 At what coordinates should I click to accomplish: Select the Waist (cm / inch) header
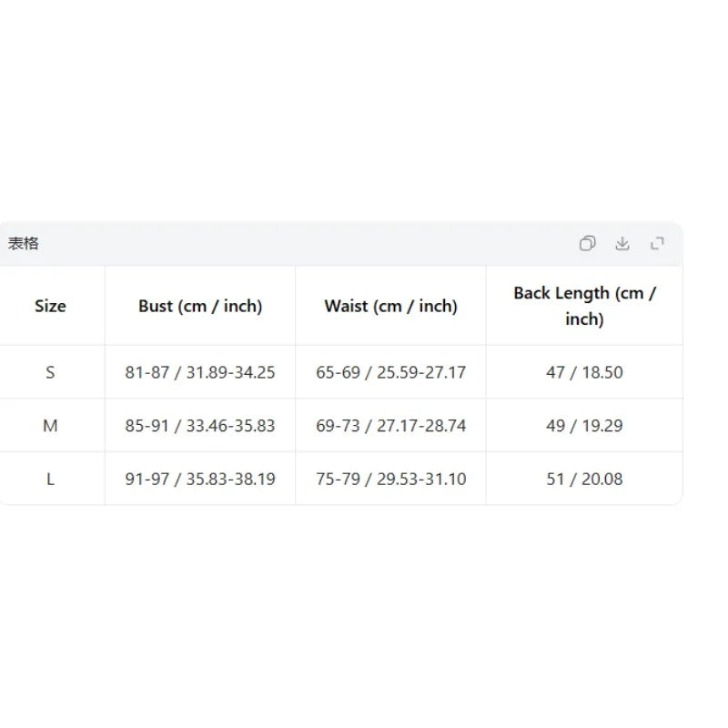[391, 306]
